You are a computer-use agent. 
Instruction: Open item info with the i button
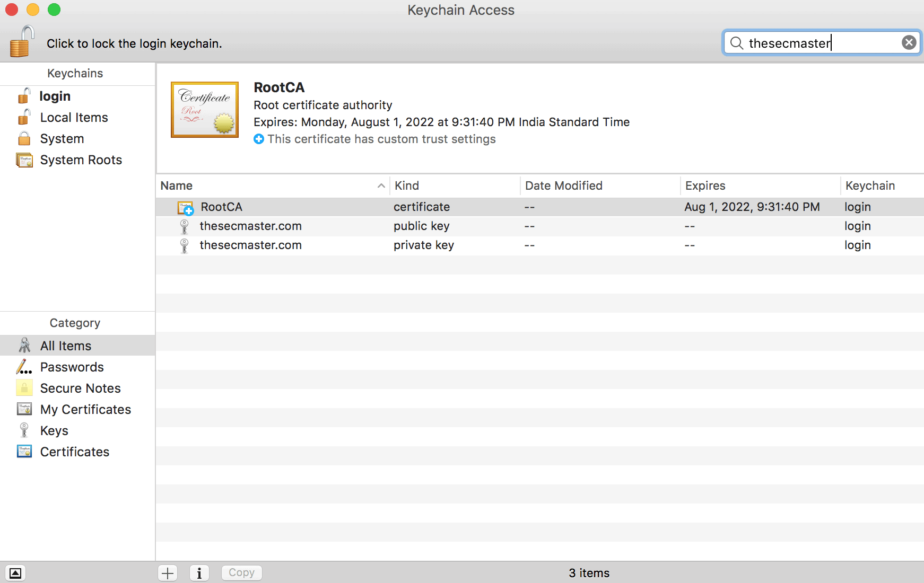[x=199, y=573]
